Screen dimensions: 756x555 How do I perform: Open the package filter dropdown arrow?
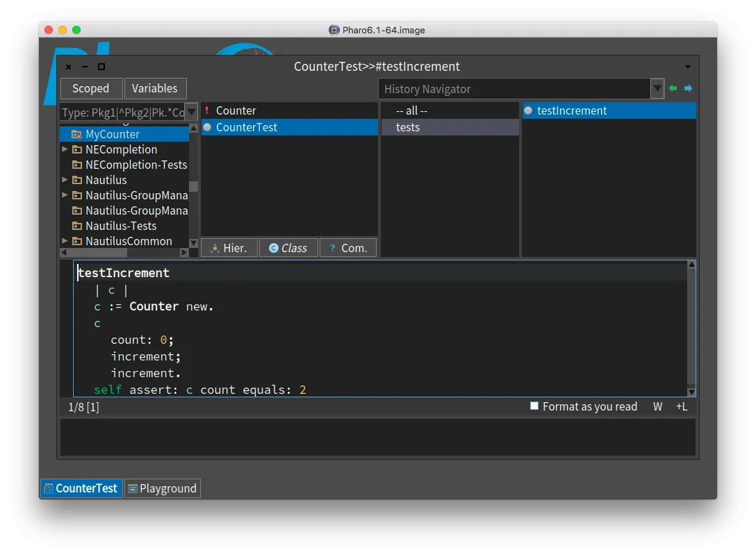191,113
